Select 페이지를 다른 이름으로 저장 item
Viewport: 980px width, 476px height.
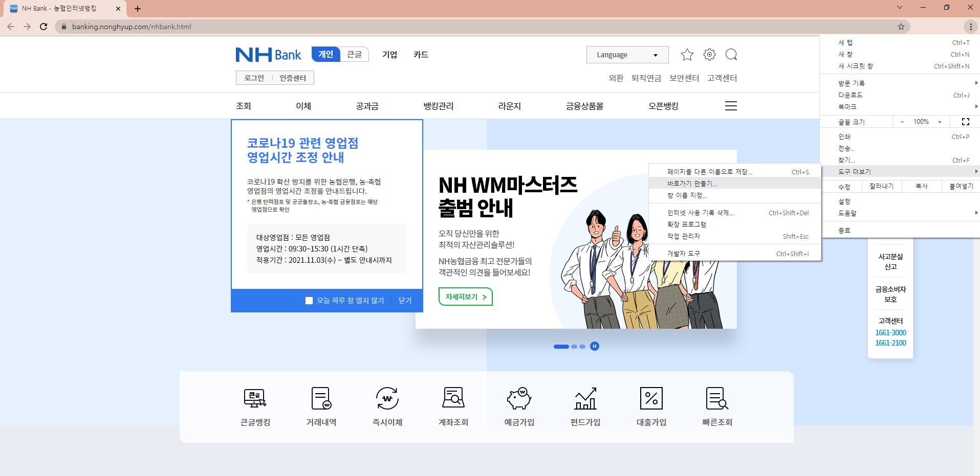(x=735, y=172)
